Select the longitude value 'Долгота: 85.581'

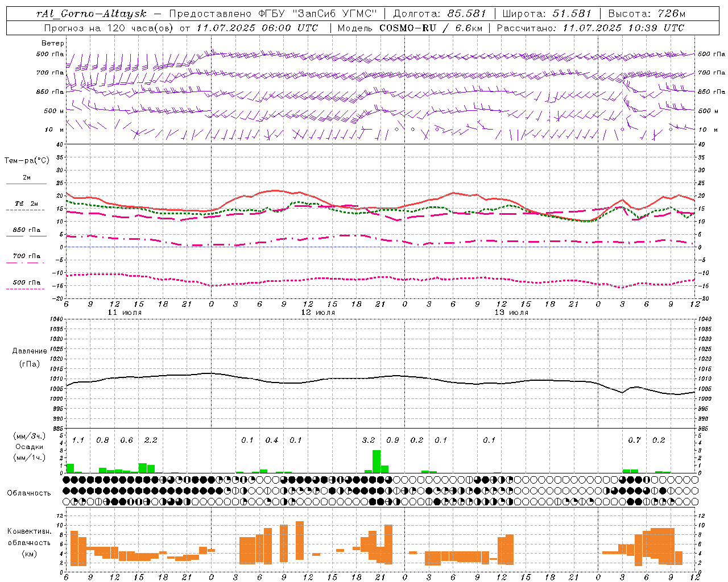point(440,14)
